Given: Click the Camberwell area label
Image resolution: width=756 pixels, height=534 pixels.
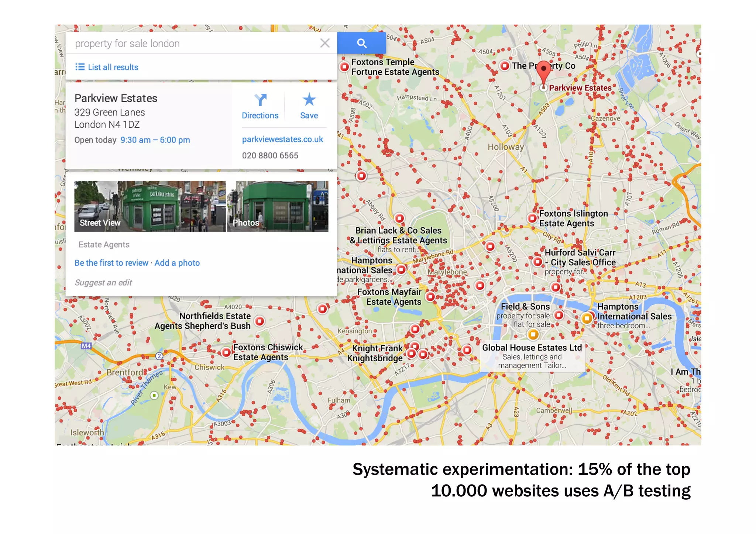Looking at the screenshot, I should pyautogui.click(x=554, y=410).
